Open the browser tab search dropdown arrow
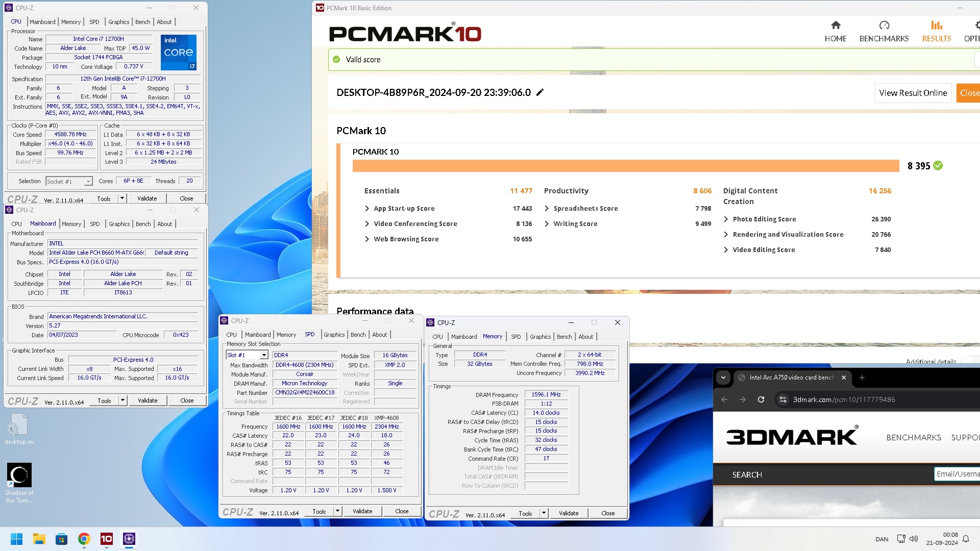The height and width of the screenshot is (551, 980). coord(723,378)
